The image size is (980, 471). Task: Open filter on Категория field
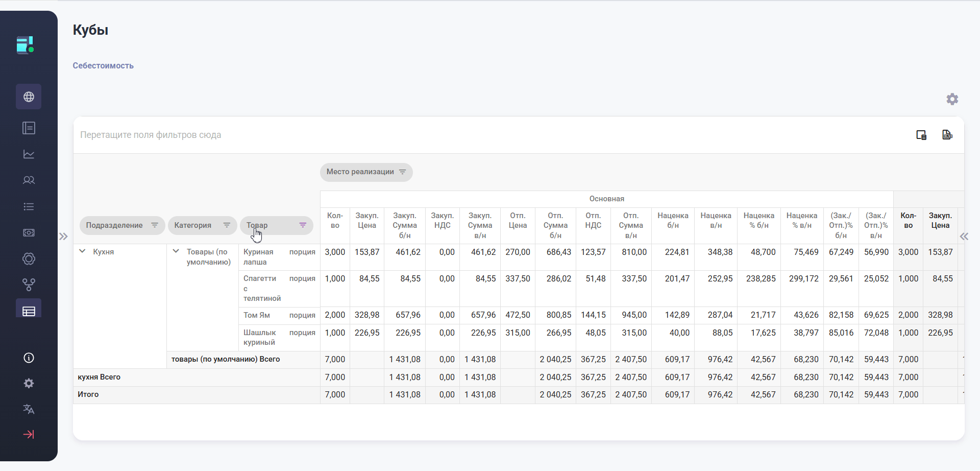[x=227, y=225]
